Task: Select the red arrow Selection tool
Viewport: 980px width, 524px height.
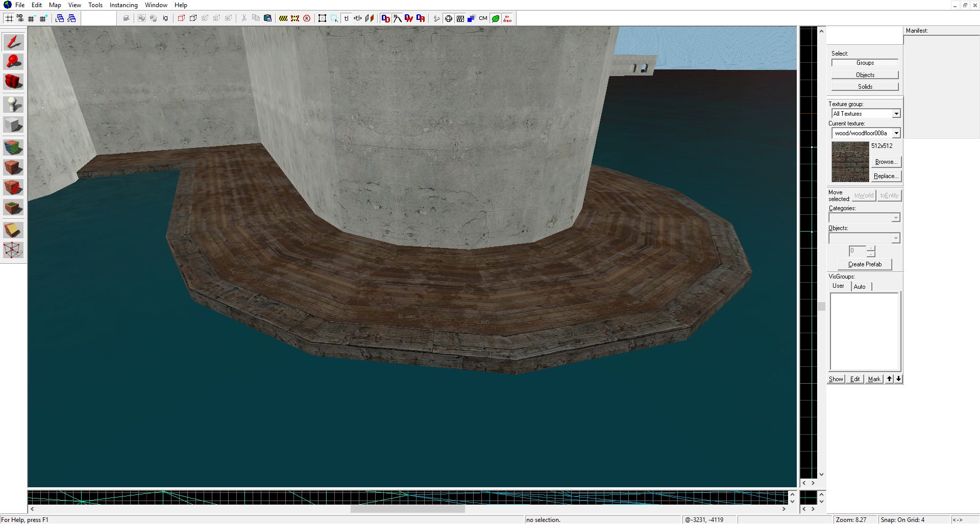Action: click(x=13, y=42)
